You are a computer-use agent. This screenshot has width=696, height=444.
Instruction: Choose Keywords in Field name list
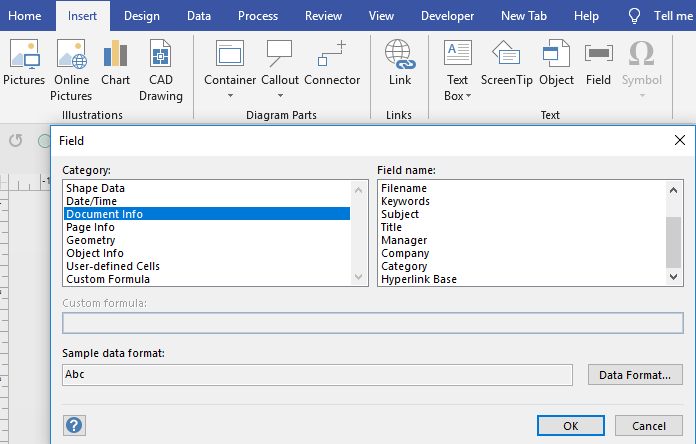pyautogui.click(x=405, y=201)
